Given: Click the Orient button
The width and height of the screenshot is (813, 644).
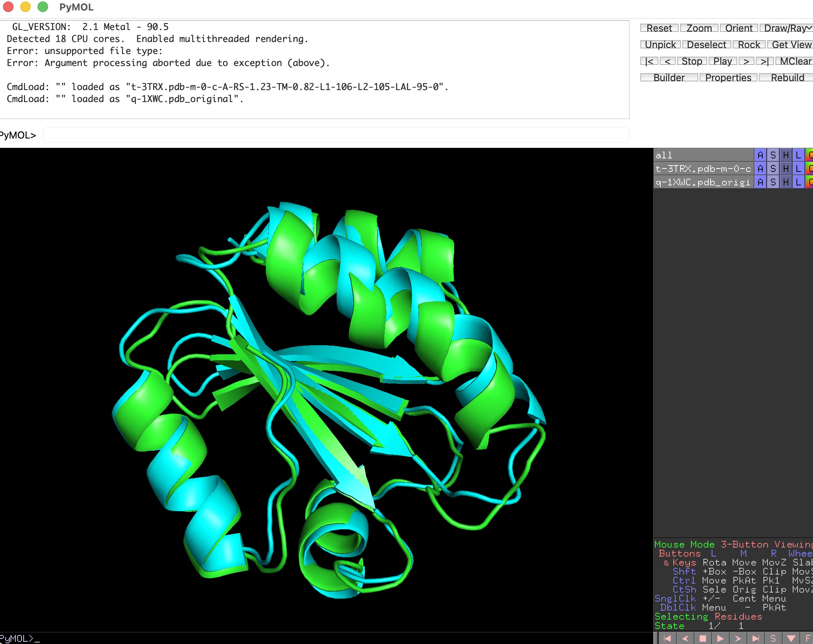Looking at the screenshot, I should [739, 28].
